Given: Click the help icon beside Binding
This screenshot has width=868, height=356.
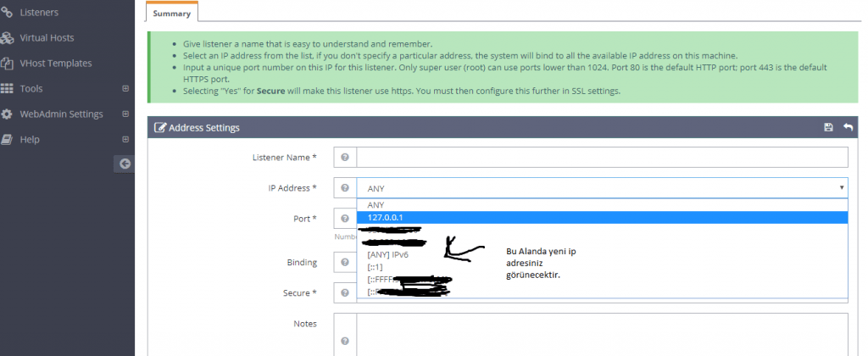Looking at the screenshot, I should coord(345,263).
